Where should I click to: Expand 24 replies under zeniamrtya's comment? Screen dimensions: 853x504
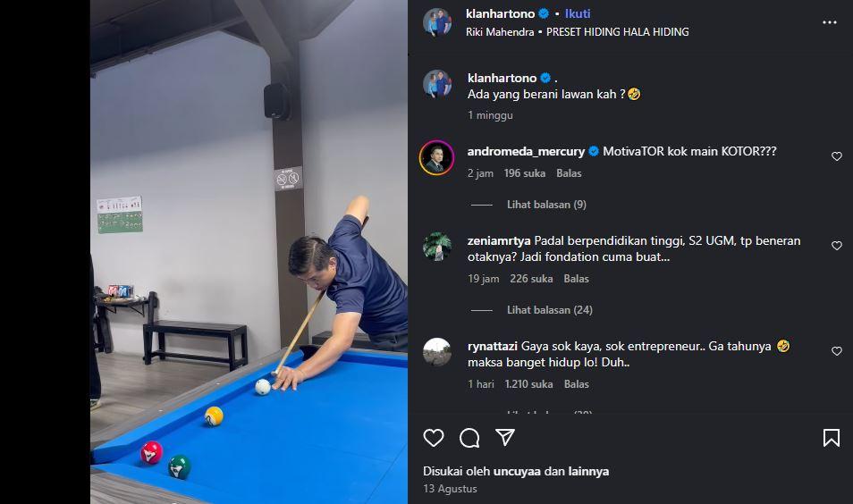pyautogui.click(x=549, y=310)
